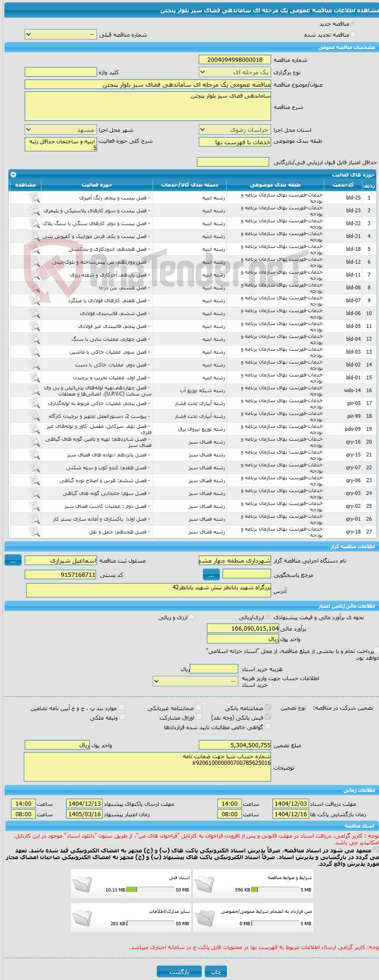Open the سایر مدارک/اطلاعات folder
The width and height of the screenshot is (379, 980).
(83, 918)
